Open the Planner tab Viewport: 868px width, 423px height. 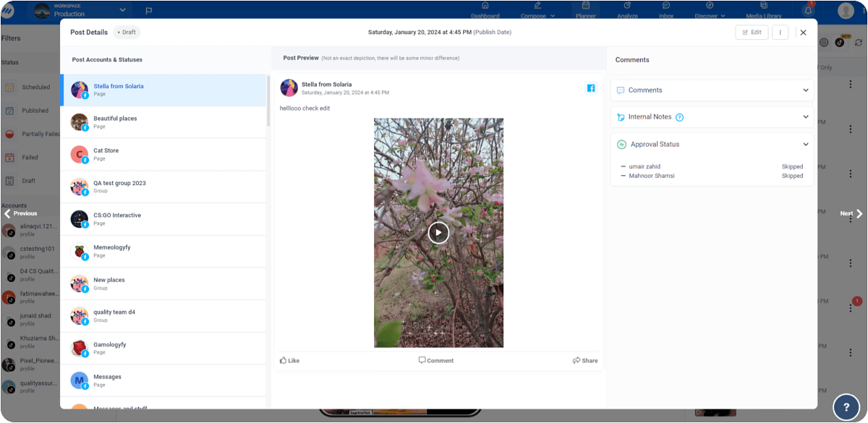pos(586,10)
